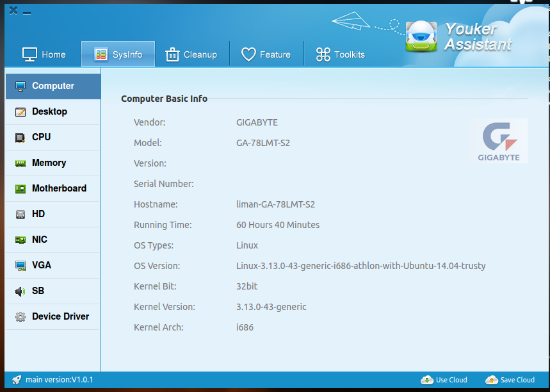Open the Feature tab

(x=266, y=54)
